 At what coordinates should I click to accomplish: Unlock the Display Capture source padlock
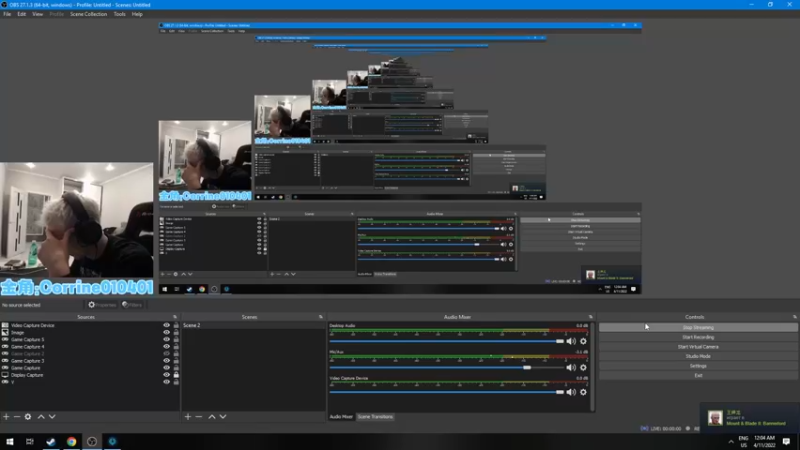point(176,375)
